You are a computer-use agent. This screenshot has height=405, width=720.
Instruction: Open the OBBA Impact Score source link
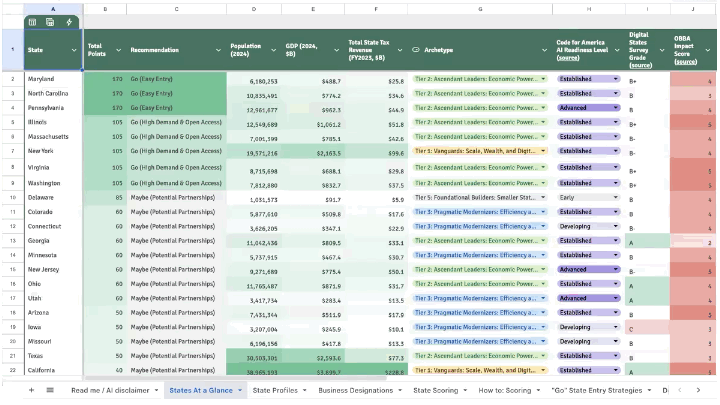click(686, 62)
